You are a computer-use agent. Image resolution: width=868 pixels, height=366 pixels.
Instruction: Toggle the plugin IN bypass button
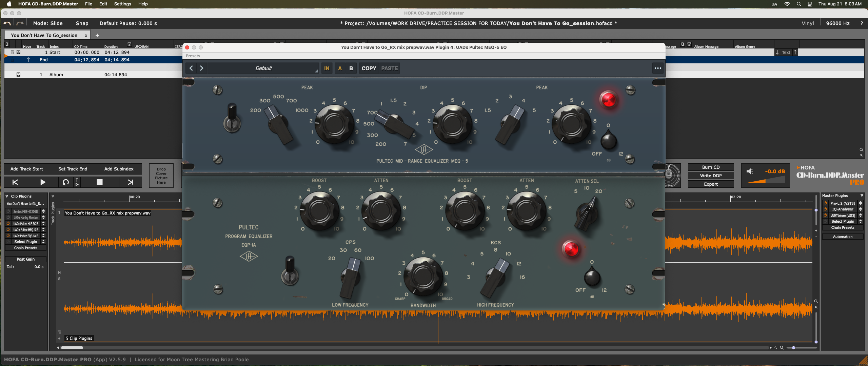tap(327, 68)
